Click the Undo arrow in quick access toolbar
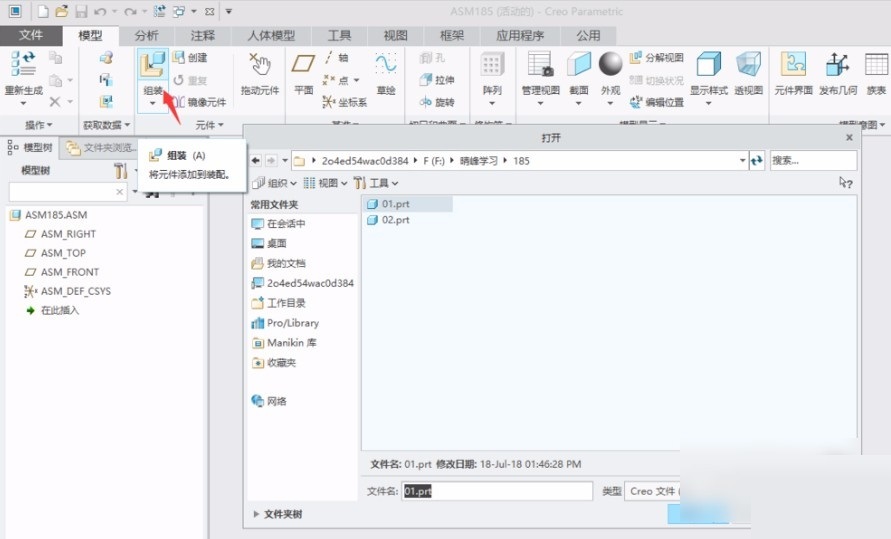 [x=100, y=11]
